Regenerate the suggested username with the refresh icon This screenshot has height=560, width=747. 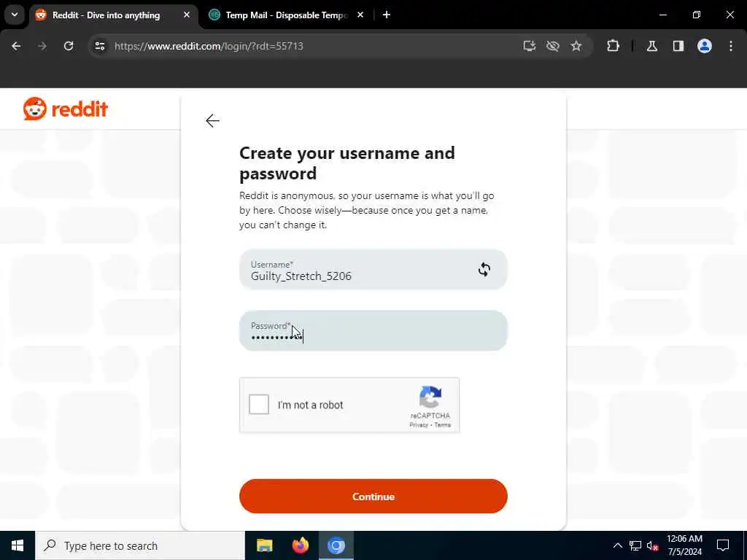484,270
